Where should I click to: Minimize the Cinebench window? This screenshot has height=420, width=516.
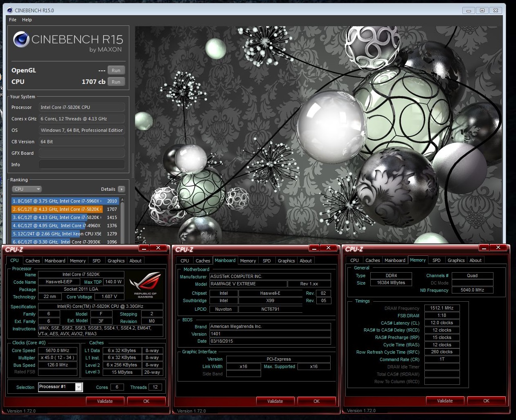coord(469,11)
